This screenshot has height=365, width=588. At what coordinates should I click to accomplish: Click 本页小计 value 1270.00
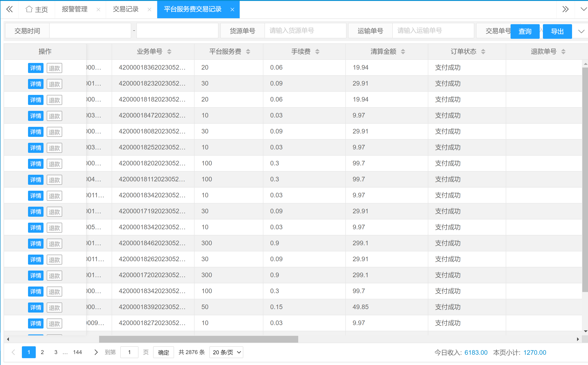pos(534,352)
